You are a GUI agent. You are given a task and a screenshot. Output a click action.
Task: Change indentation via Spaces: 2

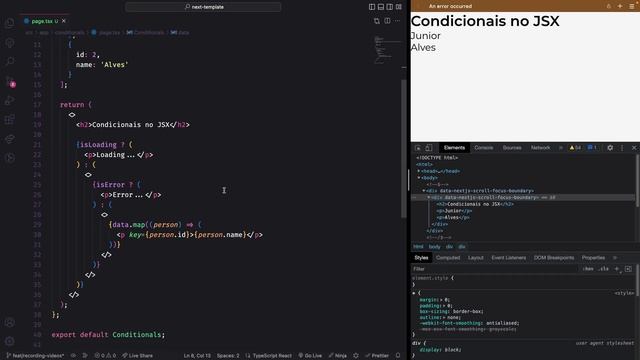pyautogui.click(x=228, y=356)
